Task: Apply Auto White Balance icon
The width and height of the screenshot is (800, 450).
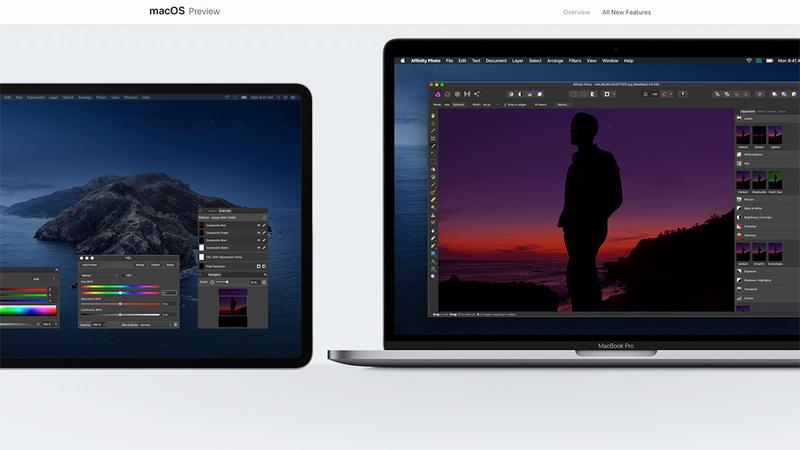Action: point(540,94)
